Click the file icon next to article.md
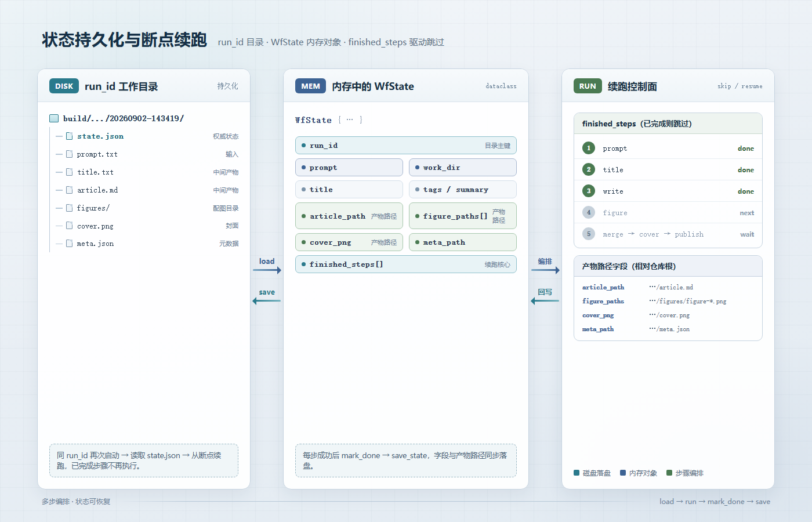Viewport: 812px width, 522px height. point(69,190)
